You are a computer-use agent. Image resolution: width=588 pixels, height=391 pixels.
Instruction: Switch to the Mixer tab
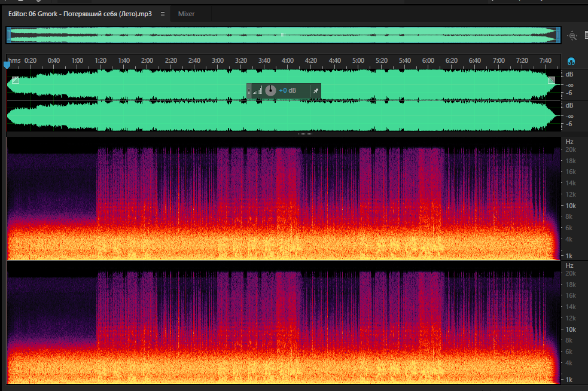pyautogui.click(x=186, y=14)
